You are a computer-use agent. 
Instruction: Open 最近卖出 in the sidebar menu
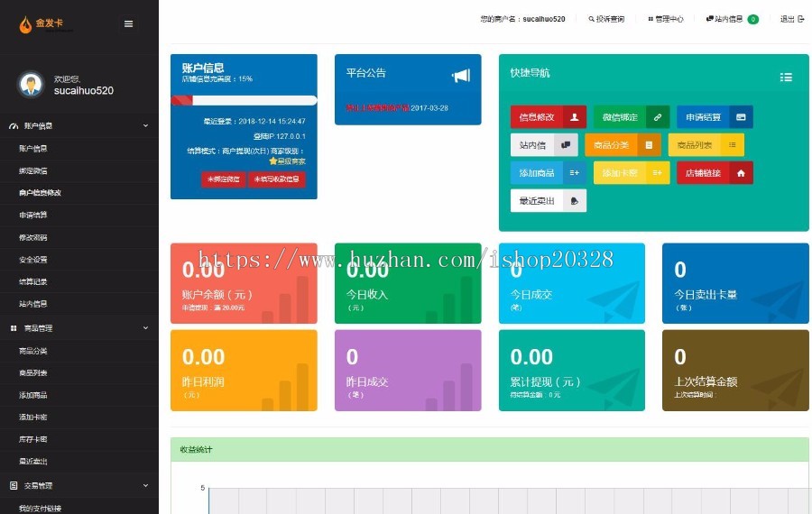pyautogui.click(x=33, y=461)
